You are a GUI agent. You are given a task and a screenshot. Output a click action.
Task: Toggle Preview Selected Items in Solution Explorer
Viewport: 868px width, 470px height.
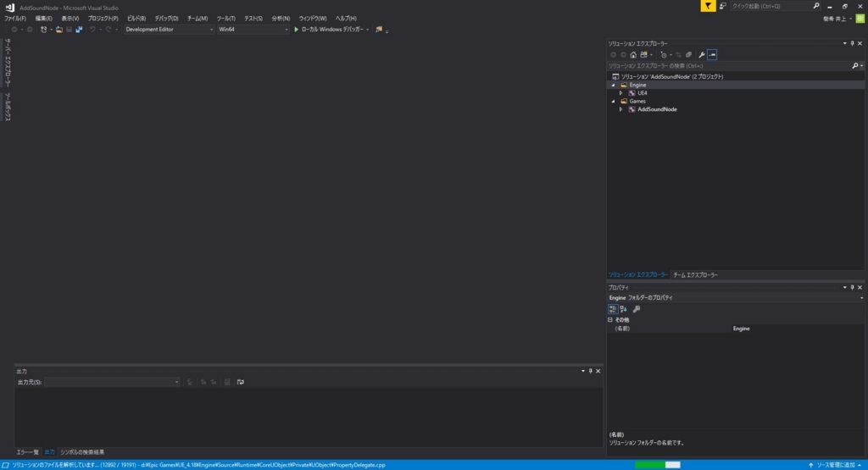712,55
